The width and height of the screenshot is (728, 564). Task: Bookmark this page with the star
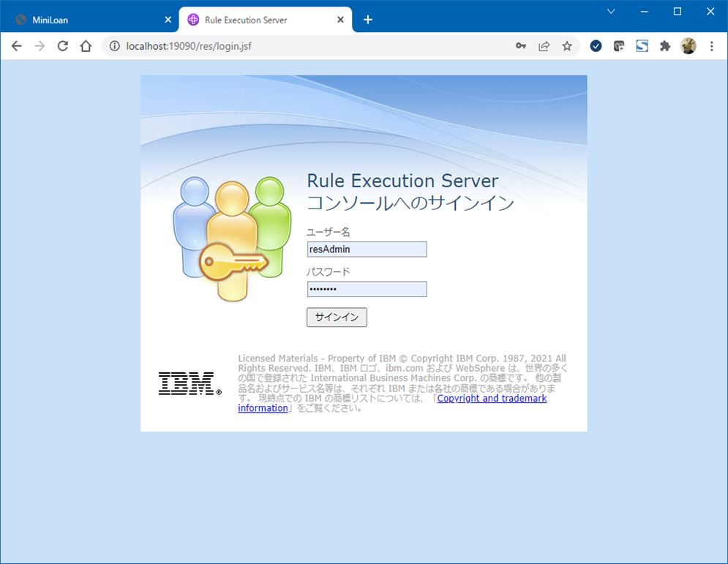(x=567, y=46)
